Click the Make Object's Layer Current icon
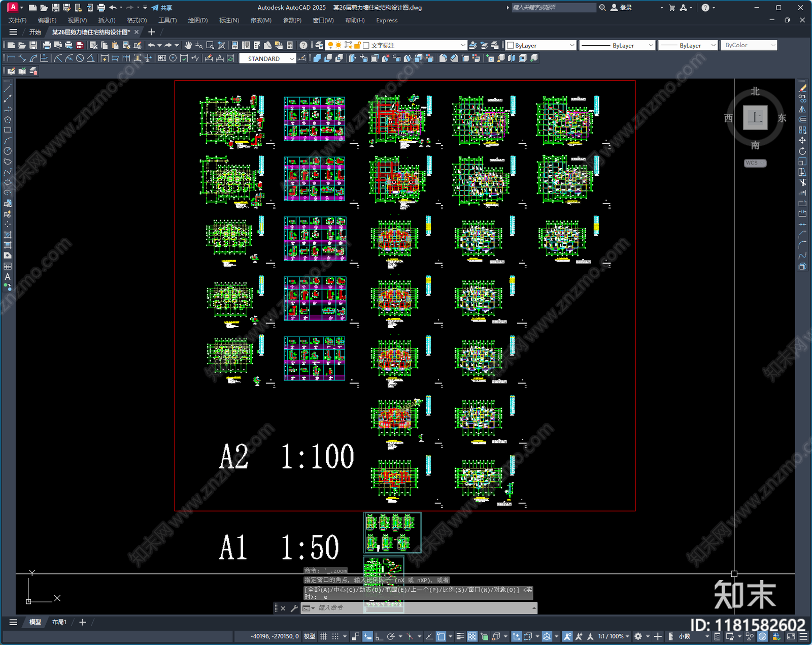 click(472, 45)
